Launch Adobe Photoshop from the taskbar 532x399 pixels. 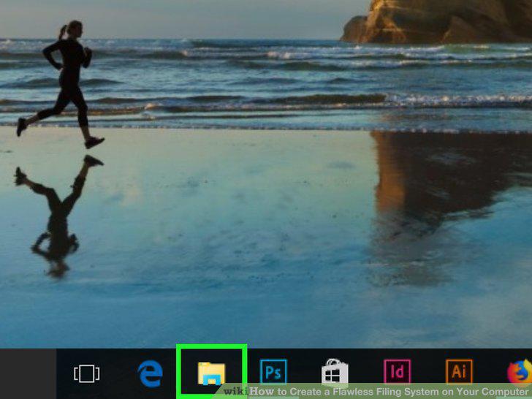pyautogui.click(x=273, y=372)
